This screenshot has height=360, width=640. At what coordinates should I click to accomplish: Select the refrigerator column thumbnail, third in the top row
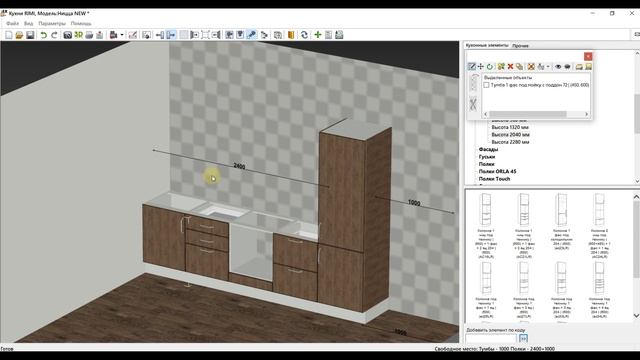coord(562,210)
